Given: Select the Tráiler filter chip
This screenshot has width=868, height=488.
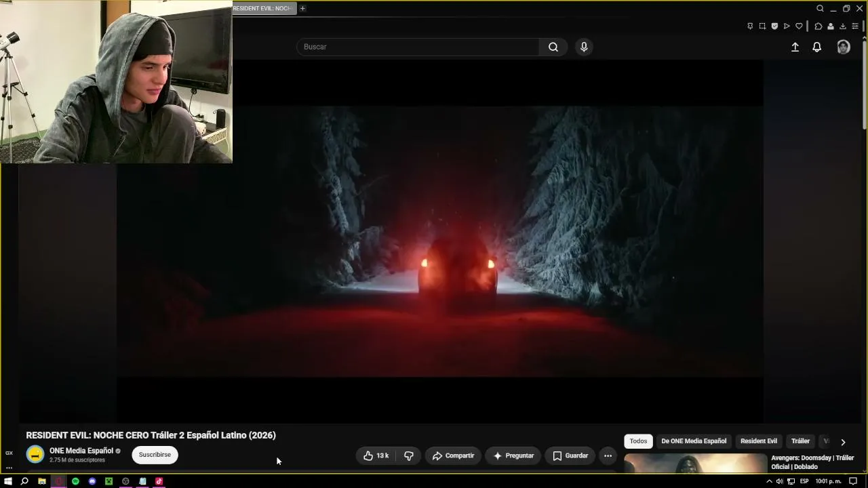Looking at the screenshot, I should tap(800, 441).
